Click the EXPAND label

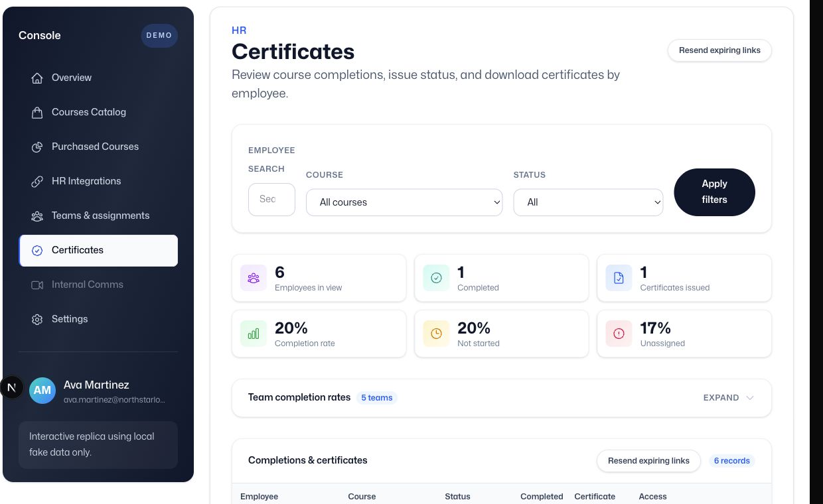tap(721, 398)
